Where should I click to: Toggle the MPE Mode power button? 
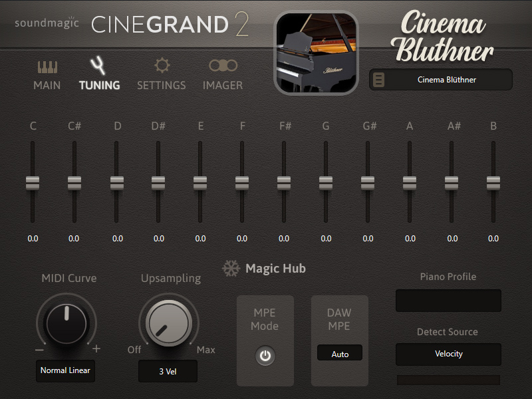coord(265,356)
